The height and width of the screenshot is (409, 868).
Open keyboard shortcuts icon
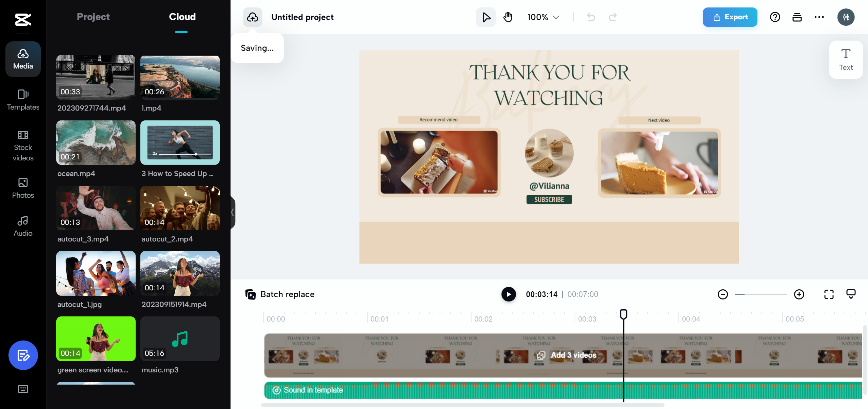click(x=23, y=389)
